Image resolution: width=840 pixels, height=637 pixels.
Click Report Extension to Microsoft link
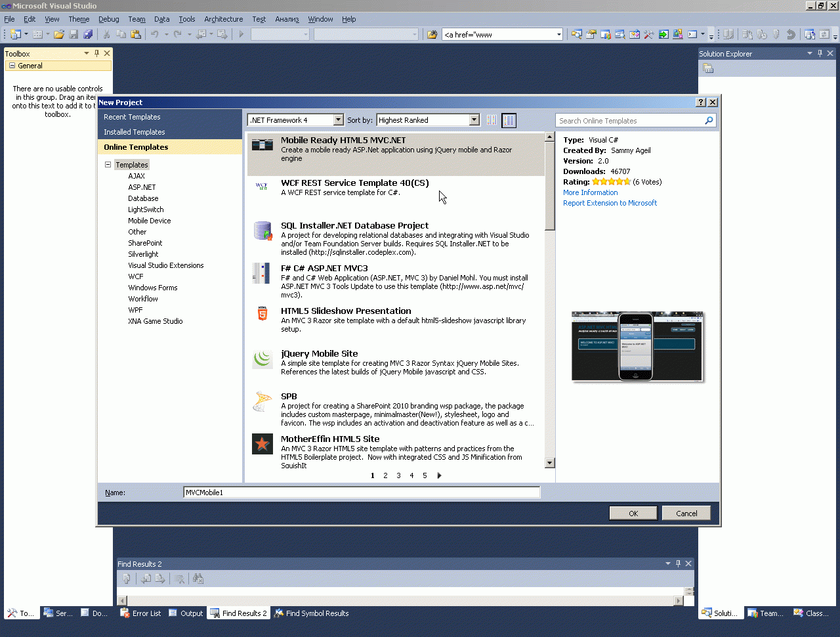[610, 203]
